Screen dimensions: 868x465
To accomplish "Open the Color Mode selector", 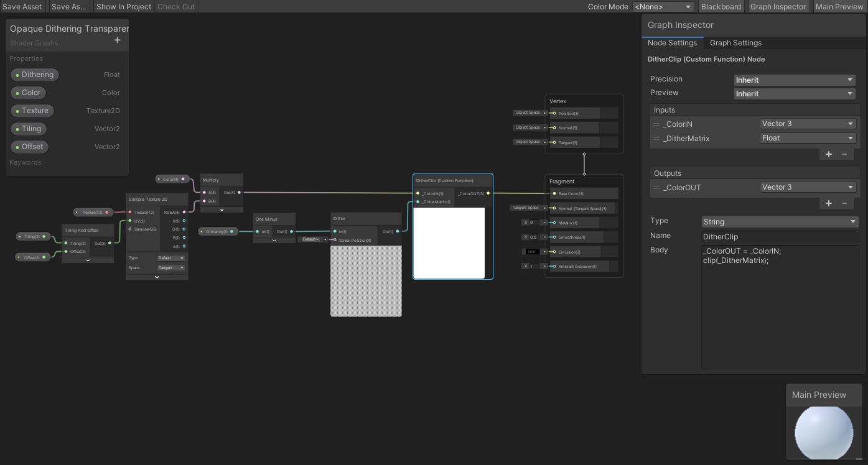I will (663, 6).
